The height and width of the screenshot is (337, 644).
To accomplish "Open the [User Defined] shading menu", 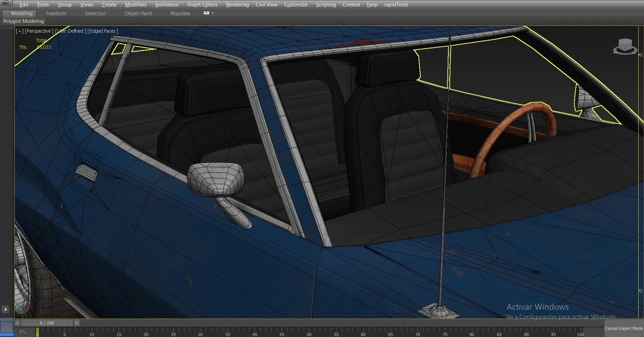I will (x=71, y=31).
